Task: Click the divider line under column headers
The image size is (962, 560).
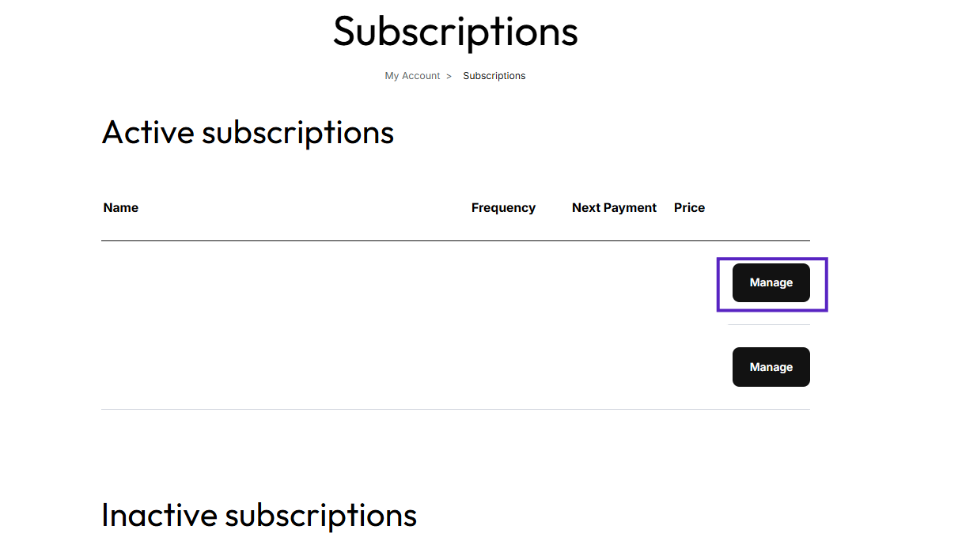Action: tap(455, 240)
